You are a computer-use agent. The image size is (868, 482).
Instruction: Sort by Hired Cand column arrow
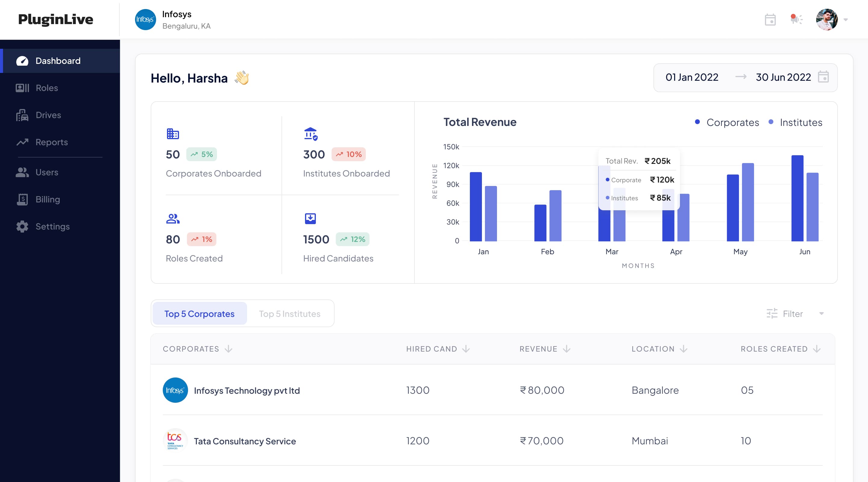466,349
